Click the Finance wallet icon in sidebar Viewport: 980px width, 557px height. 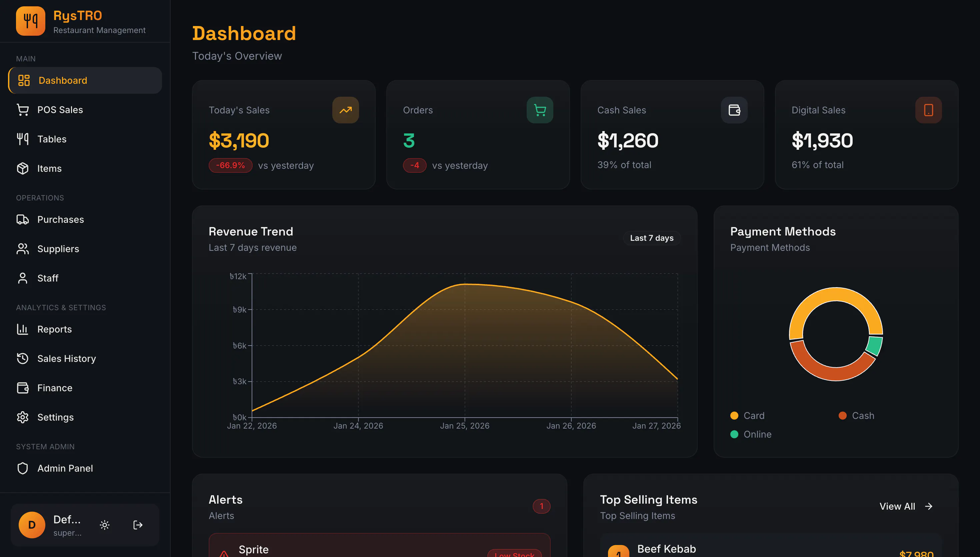tap(23, 388)
